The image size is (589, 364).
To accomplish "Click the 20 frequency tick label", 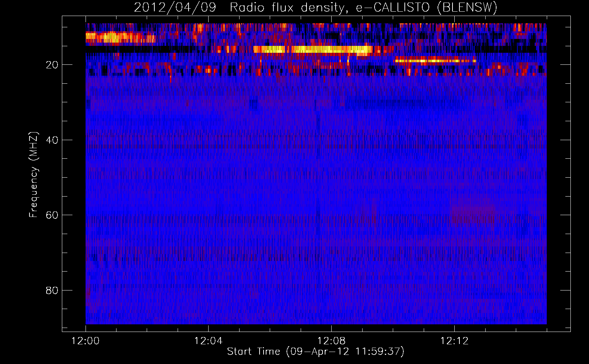I will click(x=52, y=65).
